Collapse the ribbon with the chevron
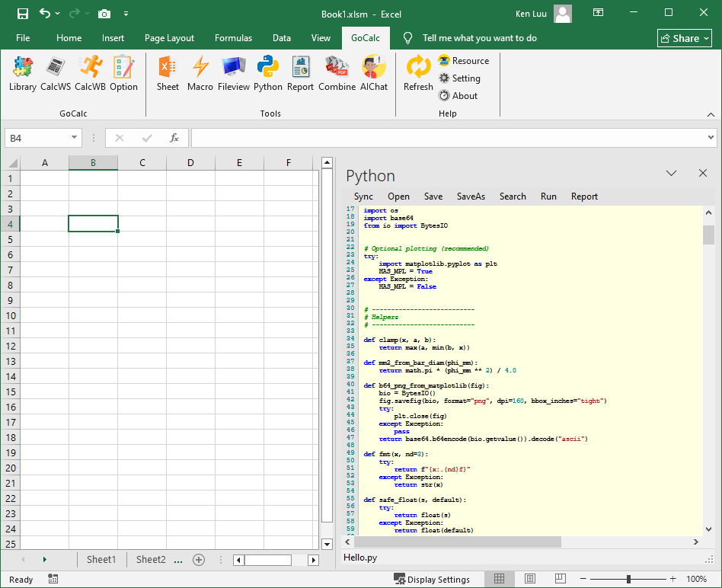 click(x=711, y=114)
